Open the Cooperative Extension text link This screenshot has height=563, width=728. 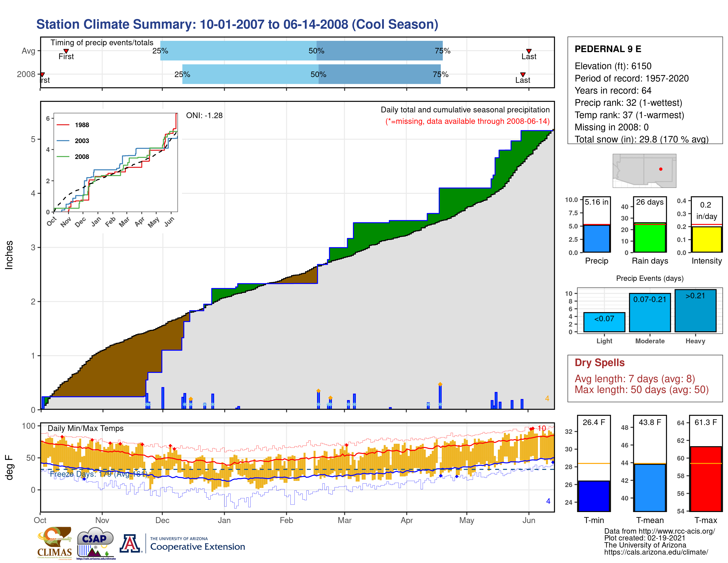point(197,547)
